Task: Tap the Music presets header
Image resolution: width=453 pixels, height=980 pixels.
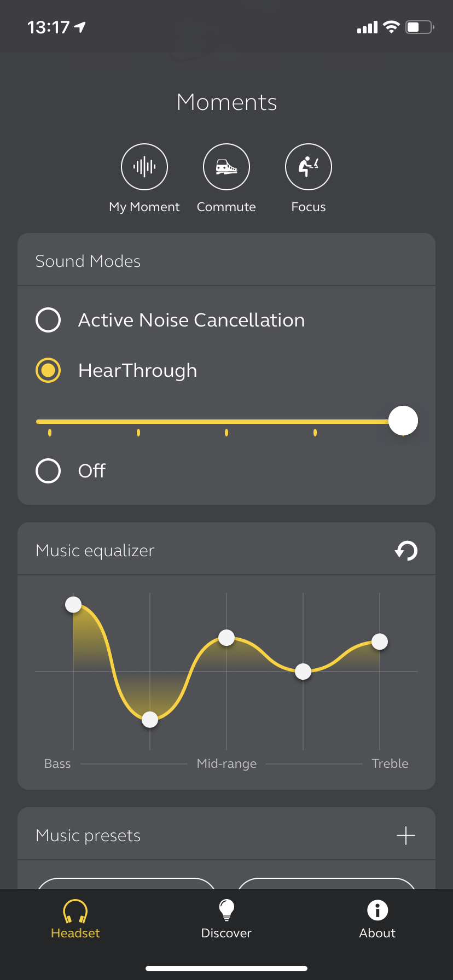Action: tap(89, 836)
